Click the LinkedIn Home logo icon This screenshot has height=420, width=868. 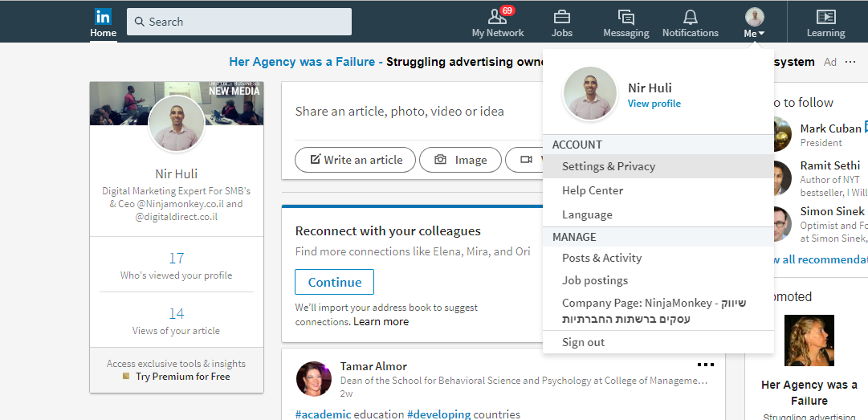click(x=103, y=17)
